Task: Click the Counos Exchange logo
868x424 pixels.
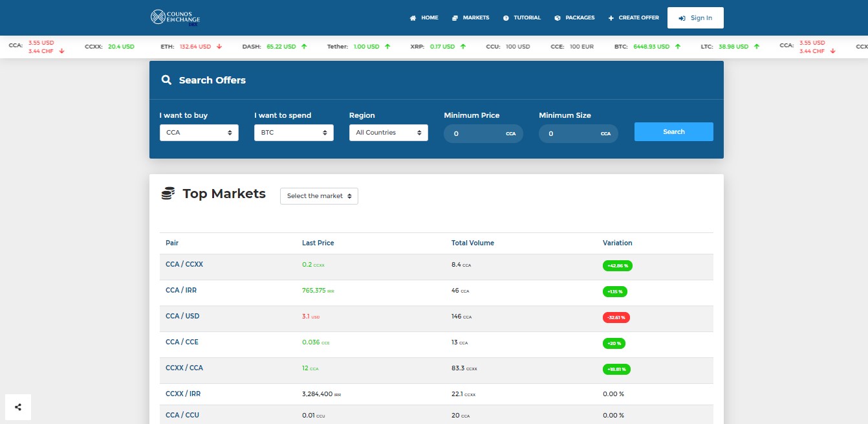Action: tap(175, 17)
